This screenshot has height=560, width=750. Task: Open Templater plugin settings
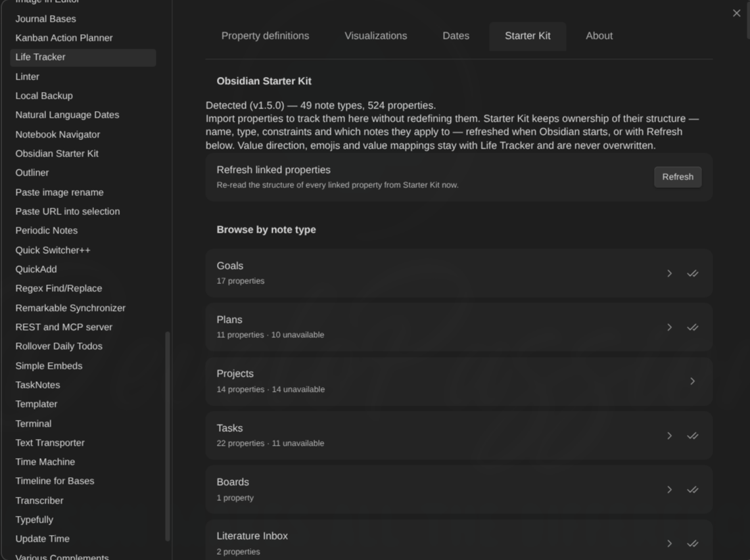click(x=83, y=404)
